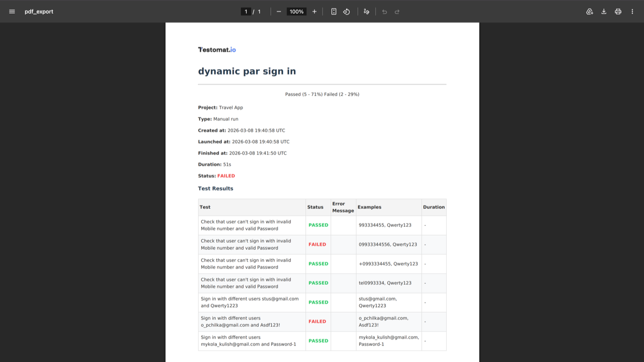Download the pdf_export document
The image size is (644, 362).
[x=604, y=11]
